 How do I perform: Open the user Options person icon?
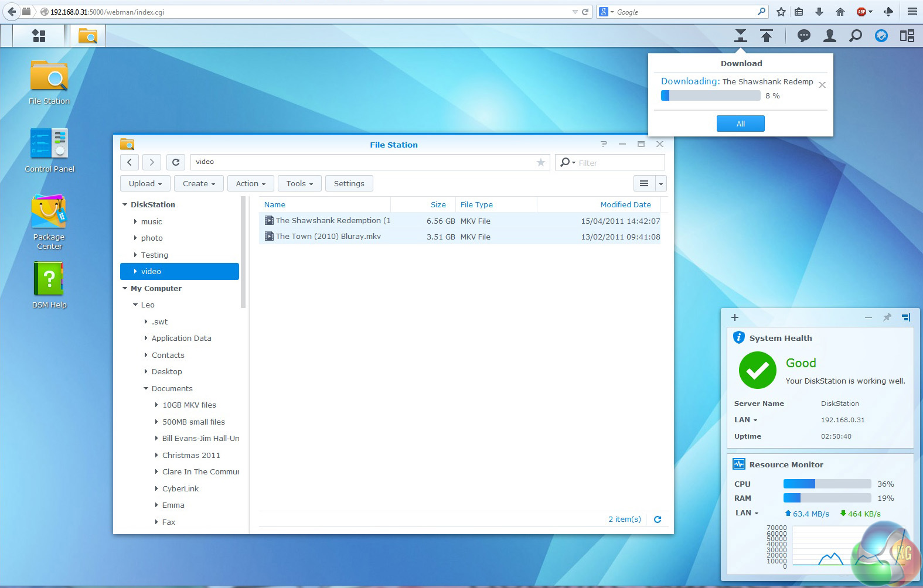pyautogui.click(x=829, y=36)
